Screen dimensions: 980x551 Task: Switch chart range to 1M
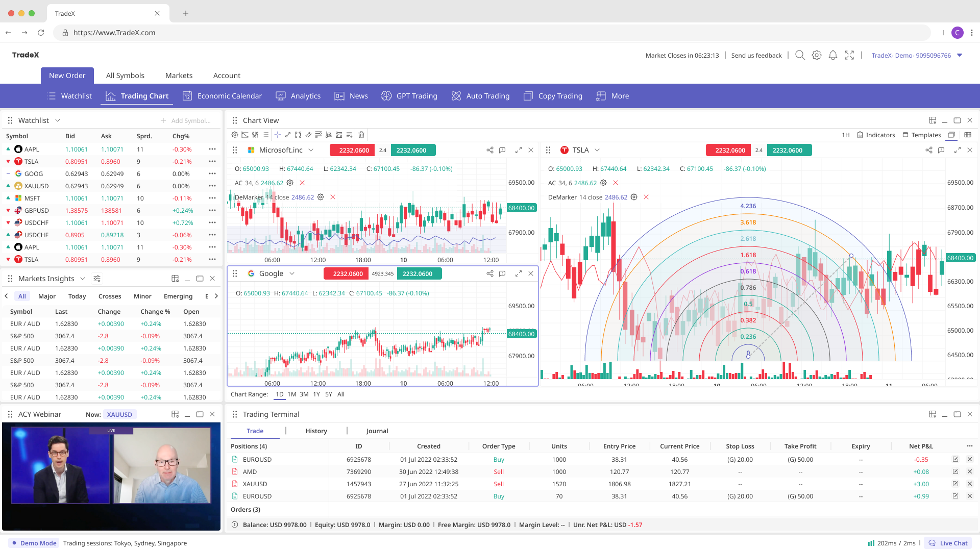(291, 394)
